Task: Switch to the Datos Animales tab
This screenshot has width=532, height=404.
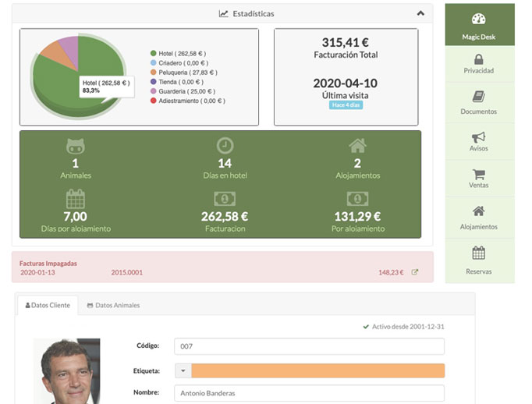Action: (x=113, y=305)
